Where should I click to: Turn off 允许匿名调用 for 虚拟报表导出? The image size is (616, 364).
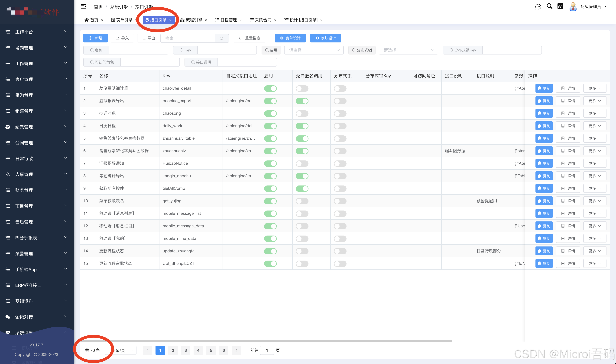coord(302,101)
